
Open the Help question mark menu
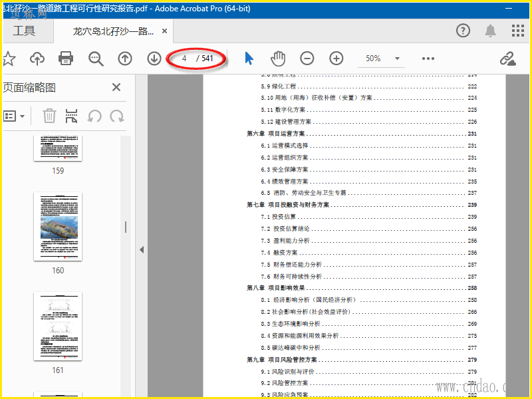coord(463,31)
